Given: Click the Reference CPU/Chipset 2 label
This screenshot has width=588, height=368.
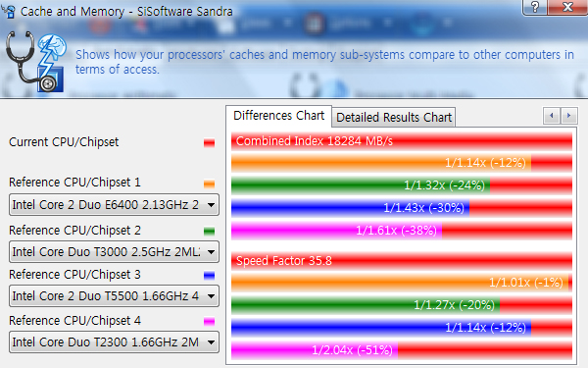Looking at the screenshot, I should click(74, 231).
